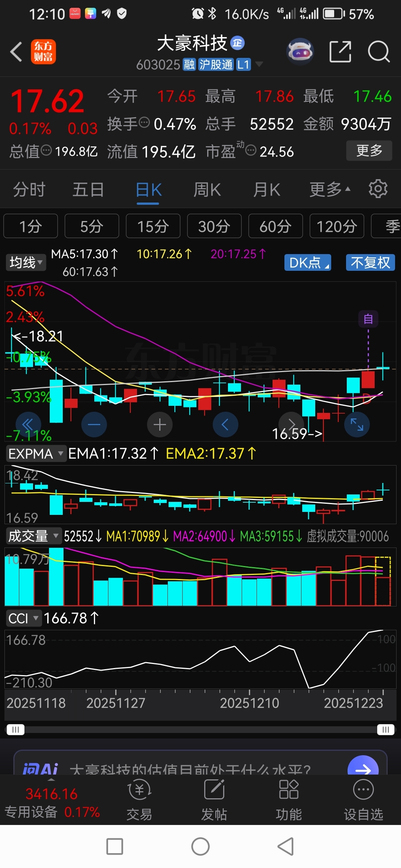This screenshot has width=401, height=868.
Task: Tap info icon next to 换手
Action: (144, 122)
